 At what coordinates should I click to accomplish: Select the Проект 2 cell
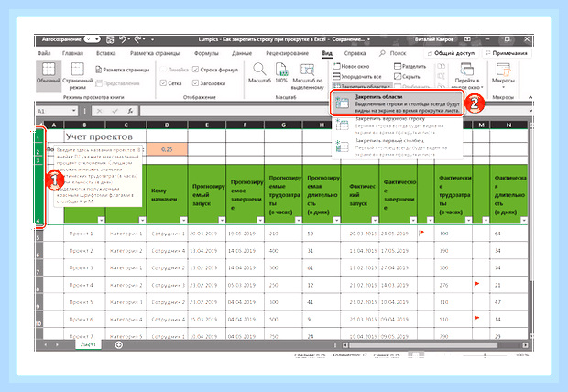click(84, 251)
